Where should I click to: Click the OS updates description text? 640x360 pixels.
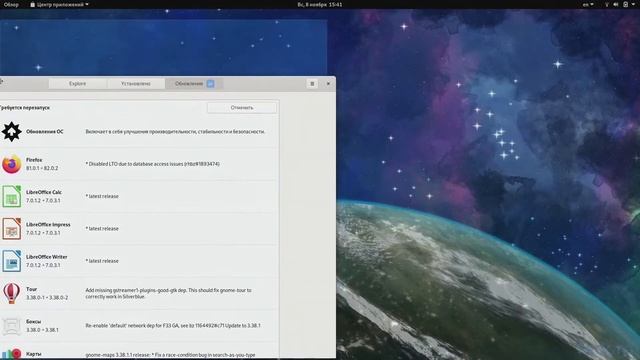175,131
